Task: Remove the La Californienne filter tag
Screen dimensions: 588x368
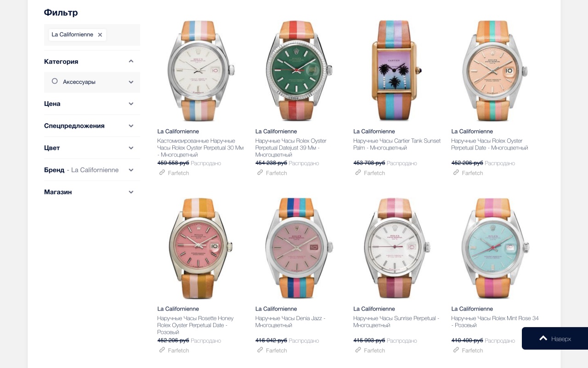Action: pyautogui.click(x=100, y=35)
